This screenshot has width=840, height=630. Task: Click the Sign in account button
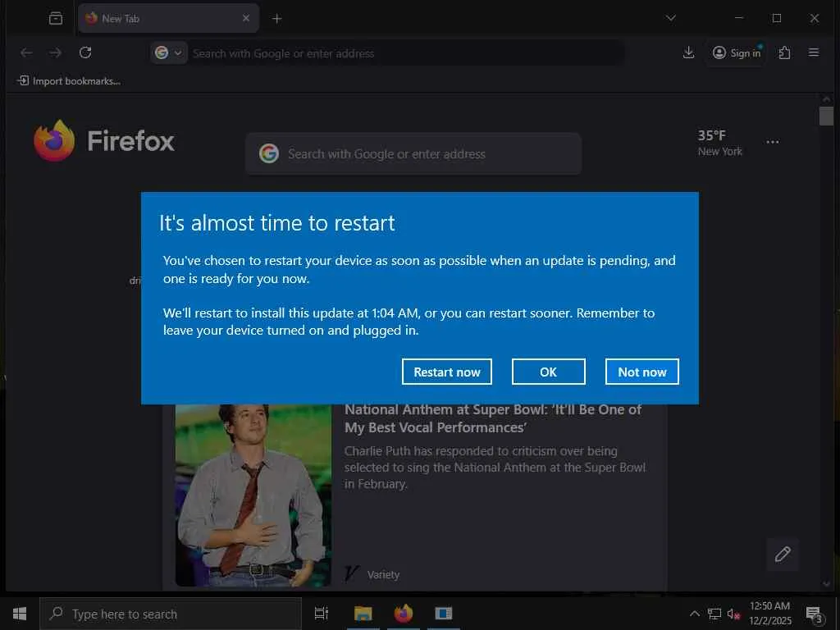click(x=737, y=52)
